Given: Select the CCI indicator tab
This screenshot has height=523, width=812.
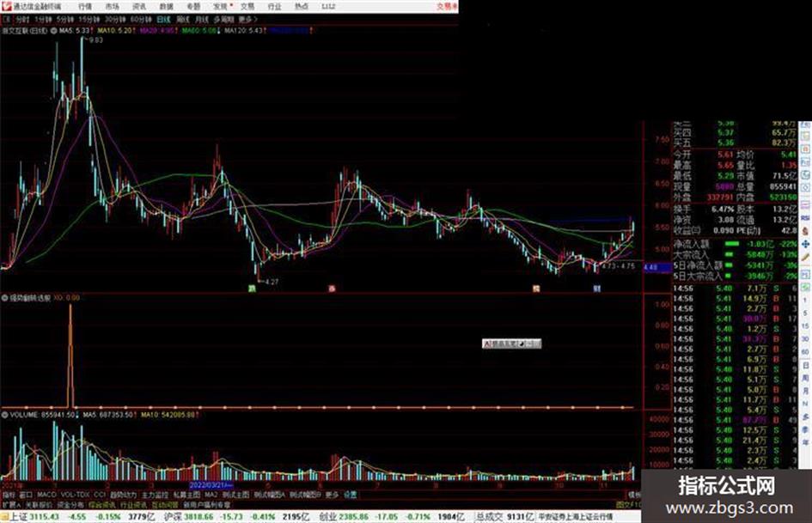Looking at the screenshot, I should point(100,495).
